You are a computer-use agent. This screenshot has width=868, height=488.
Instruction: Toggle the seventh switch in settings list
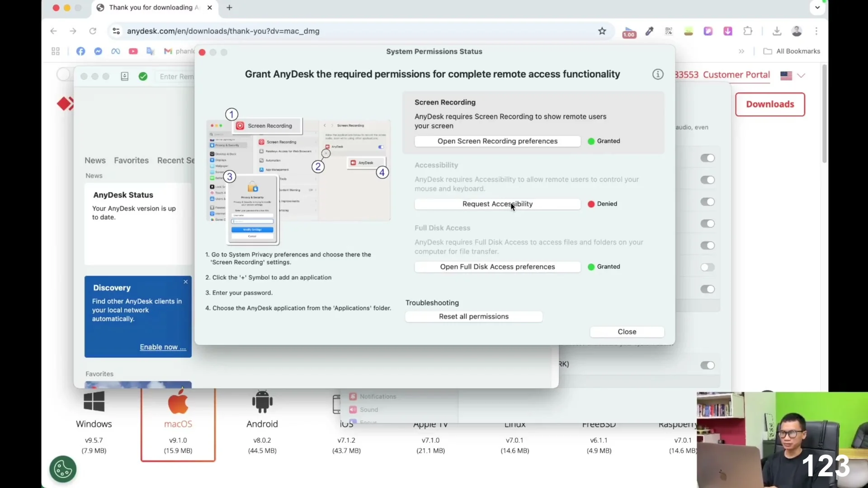[708, 289]
